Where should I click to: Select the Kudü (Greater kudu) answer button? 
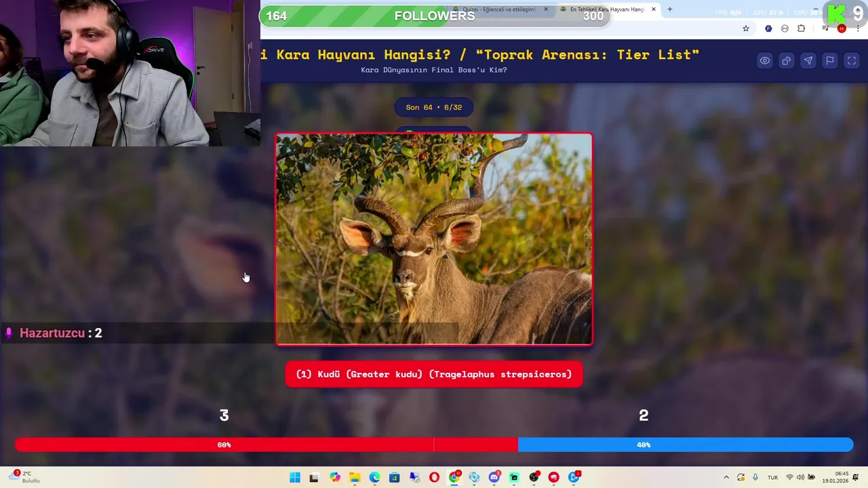click(x=434, y=374)
